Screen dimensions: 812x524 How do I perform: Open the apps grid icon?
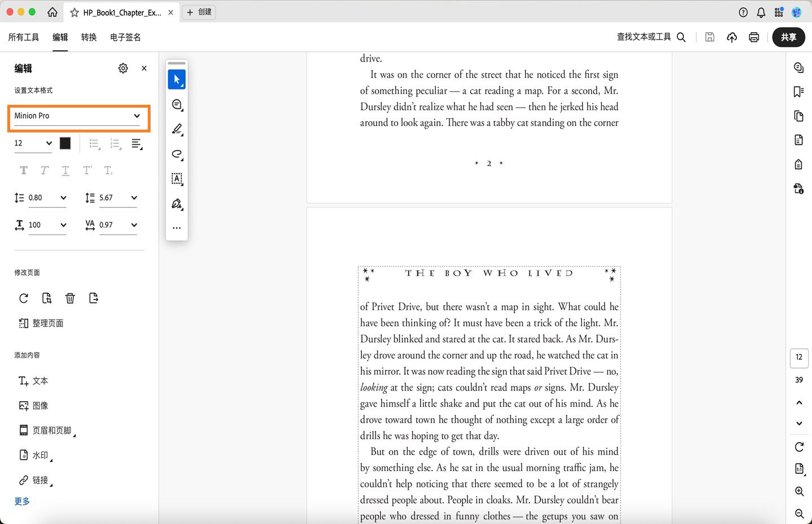tap(779, 12)
